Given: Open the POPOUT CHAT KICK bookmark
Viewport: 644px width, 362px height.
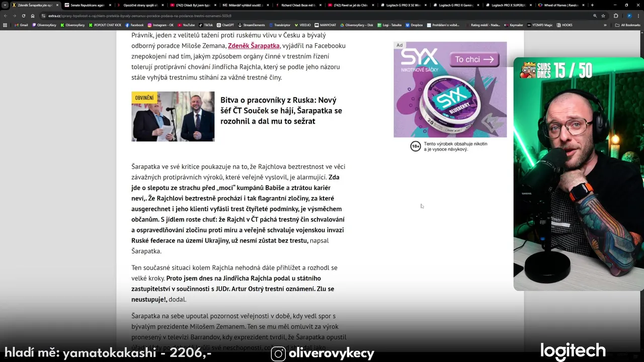Looking at the screenshot, I should pyautogui.click(x=105, y=25).
